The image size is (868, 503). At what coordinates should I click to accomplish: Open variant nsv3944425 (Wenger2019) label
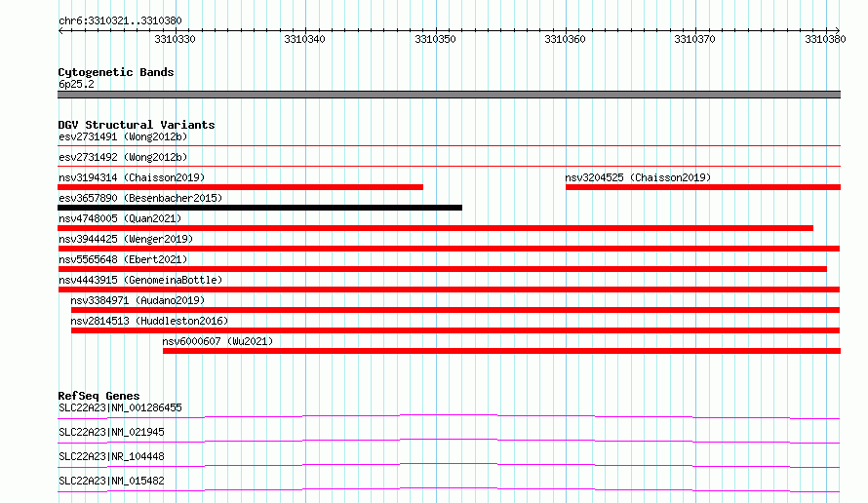point(126,239)
